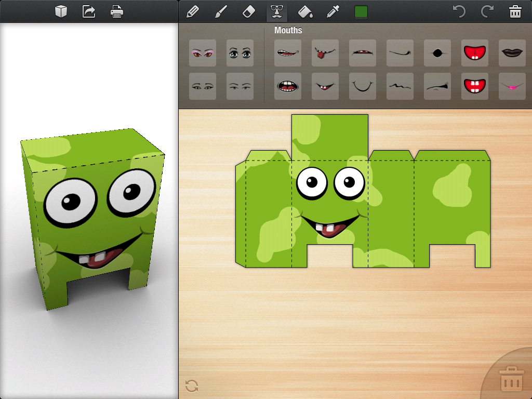Click the rotate refresh icon at bottom left
The image size is (532, 399).
(x=191, y=386)
